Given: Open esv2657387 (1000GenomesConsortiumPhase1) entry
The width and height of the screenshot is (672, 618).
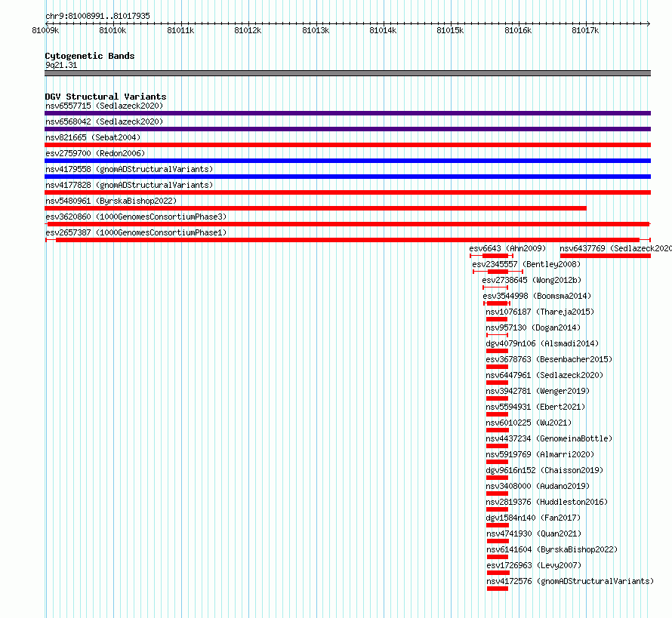Looking at the screenshot, I should 136,232.
